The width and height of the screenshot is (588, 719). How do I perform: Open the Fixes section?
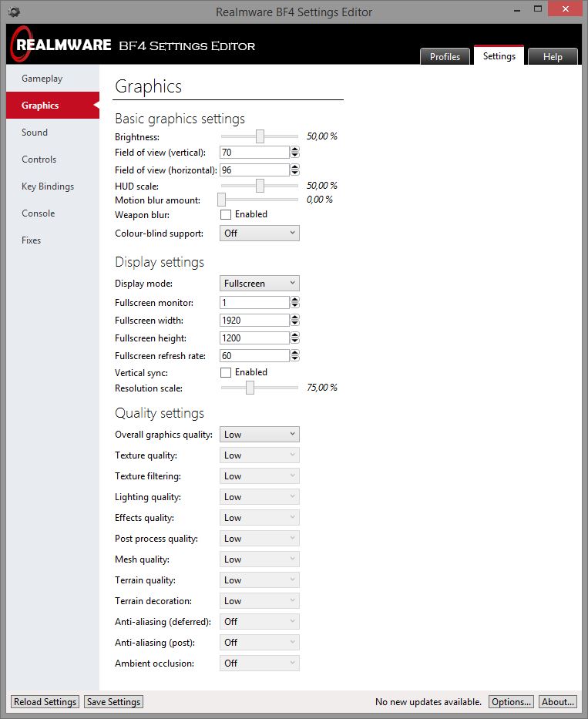click(x=52, y=240)
